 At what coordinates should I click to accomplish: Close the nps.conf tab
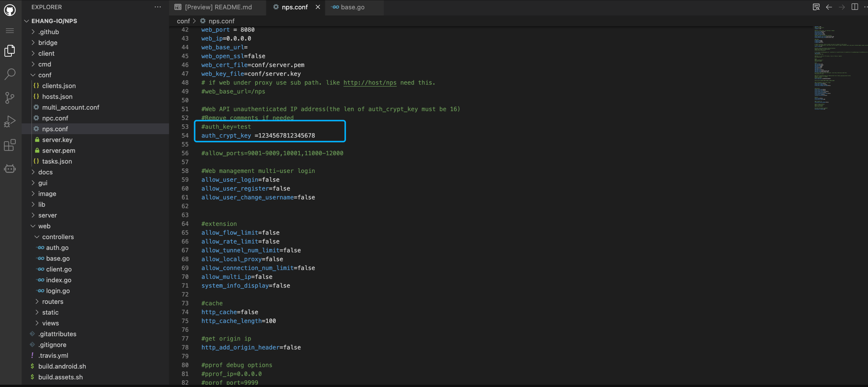pos(318,7)
